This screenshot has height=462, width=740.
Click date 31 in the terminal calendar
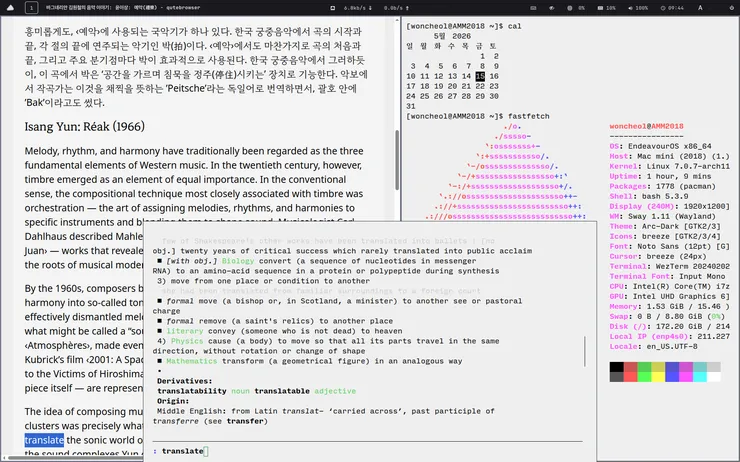pos(411,106)
